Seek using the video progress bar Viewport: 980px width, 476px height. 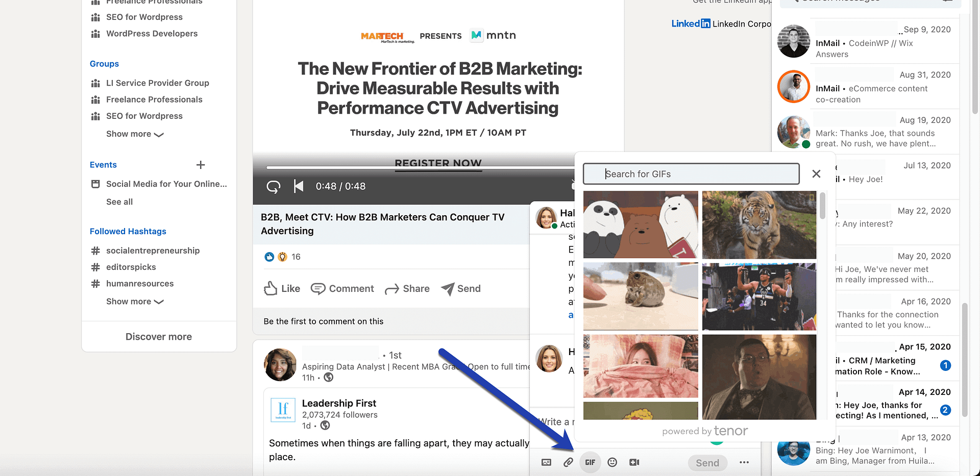(x=438, y=166)
